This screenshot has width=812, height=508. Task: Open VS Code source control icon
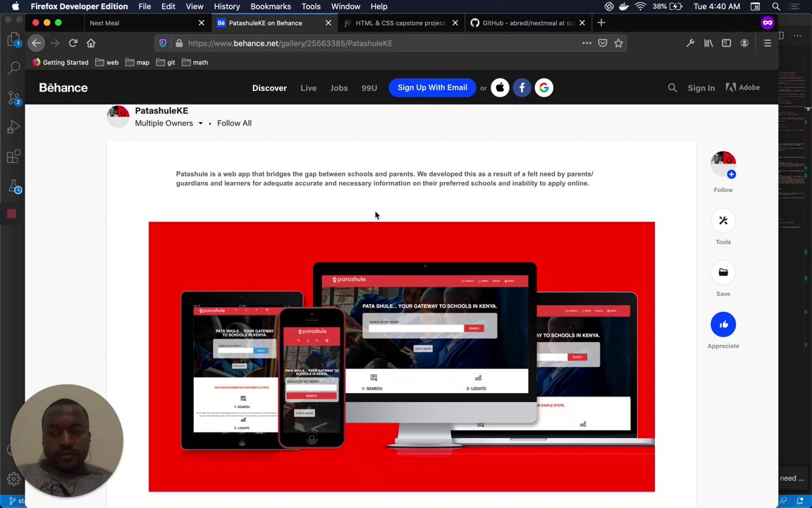point(13,97)
